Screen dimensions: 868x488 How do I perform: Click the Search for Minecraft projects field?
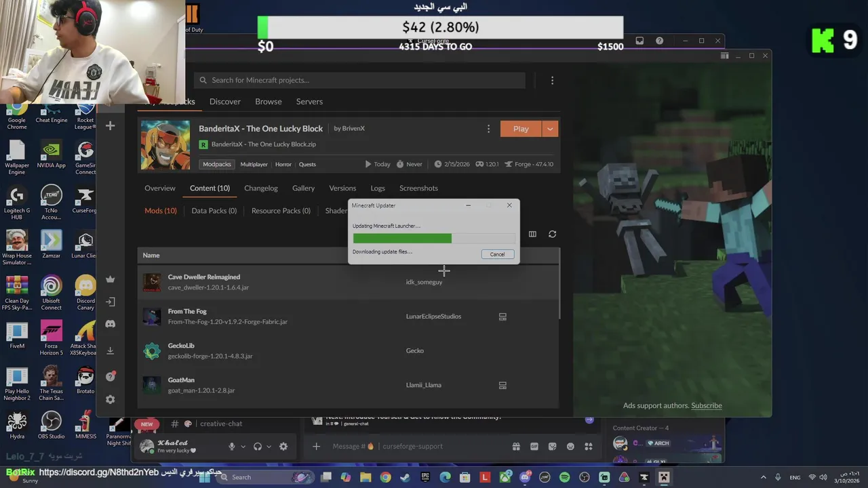359,80
